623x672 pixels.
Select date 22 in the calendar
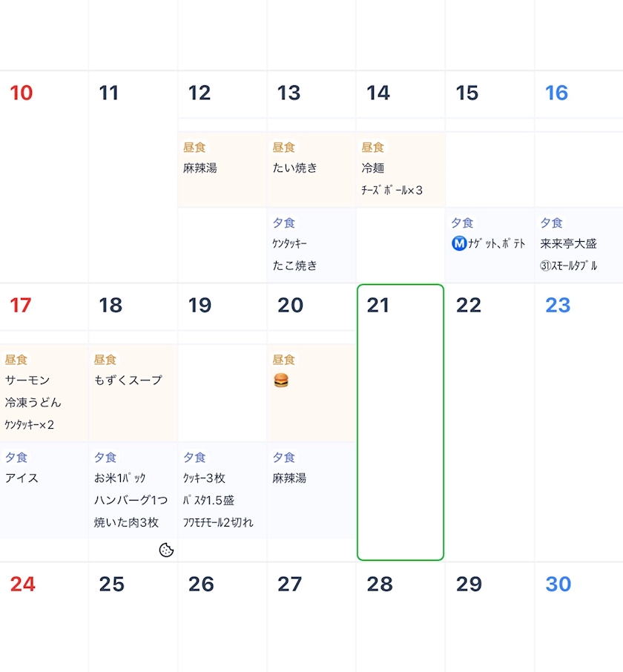468,305
